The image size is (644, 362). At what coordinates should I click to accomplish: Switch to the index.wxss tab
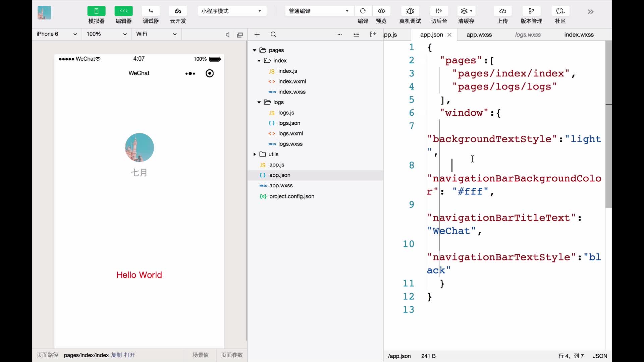pyautogui.click(x=579, y=35)
